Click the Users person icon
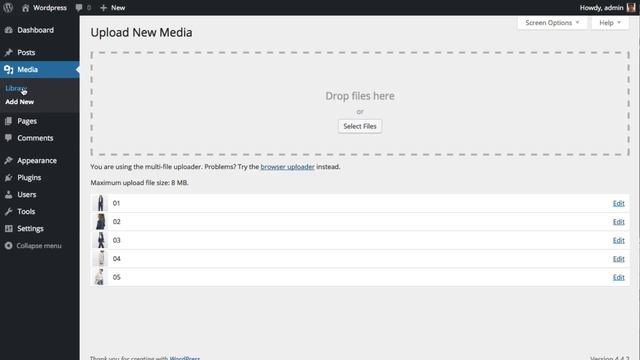 tap(9, 195)
